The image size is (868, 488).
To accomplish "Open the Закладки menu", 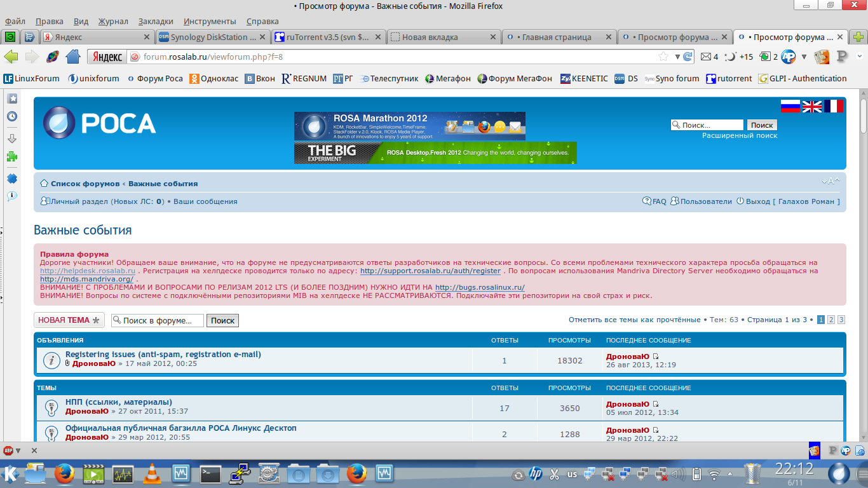I will pyautogui.click(x=156, y=22).
